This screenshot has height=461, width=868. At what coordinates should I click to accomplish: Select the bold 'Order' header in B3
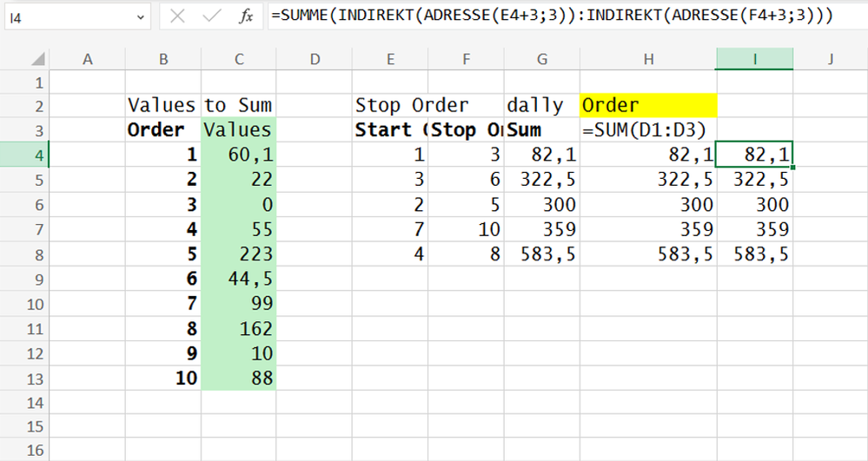tap(163, 130)
